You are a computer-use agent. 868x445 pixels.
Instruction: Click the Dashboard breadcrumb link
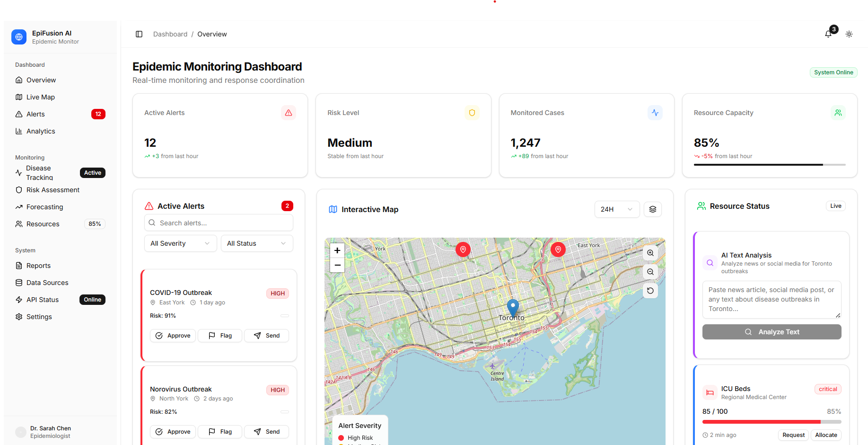[x=170, y=34]
